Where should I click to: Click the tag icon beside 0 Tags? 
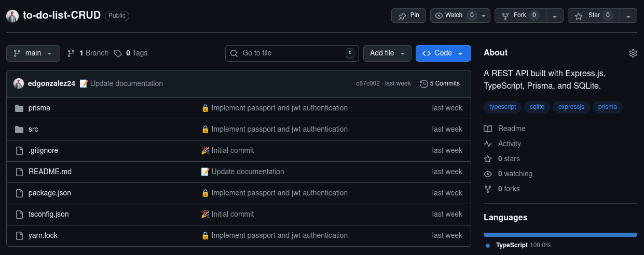click(x=118, y=53)
